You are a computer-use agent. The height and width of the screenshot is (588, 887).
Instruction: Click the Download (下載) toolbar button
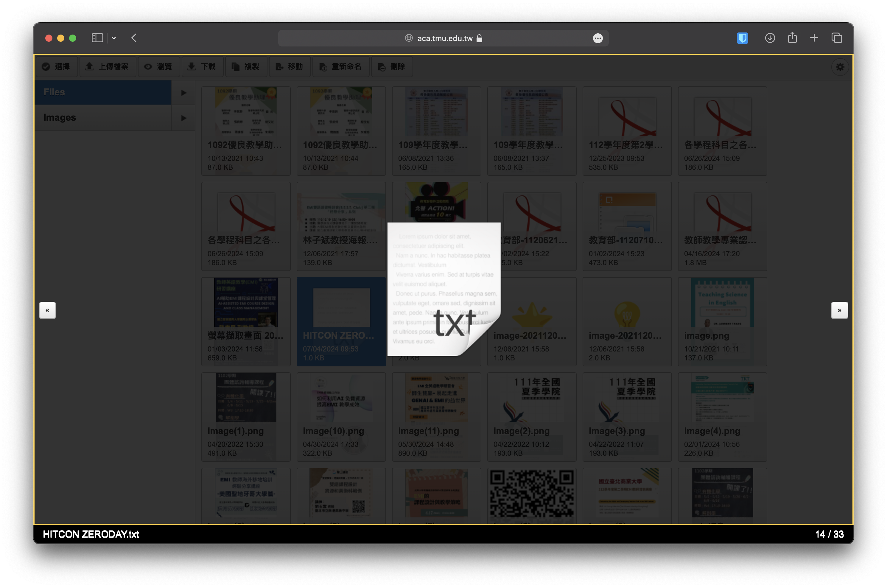pyautogui.click(x=203, y=67)
